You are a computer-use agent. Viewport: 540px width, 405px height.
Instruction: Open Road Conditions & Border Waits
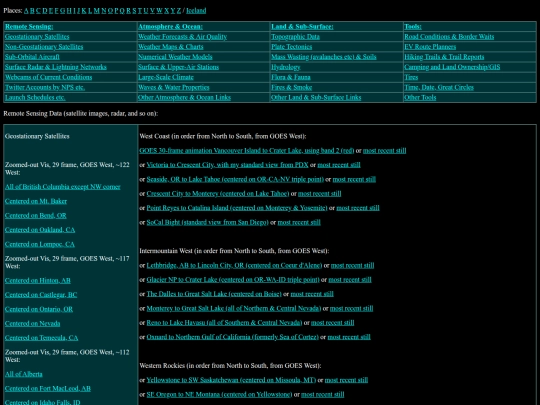(449, 37)
